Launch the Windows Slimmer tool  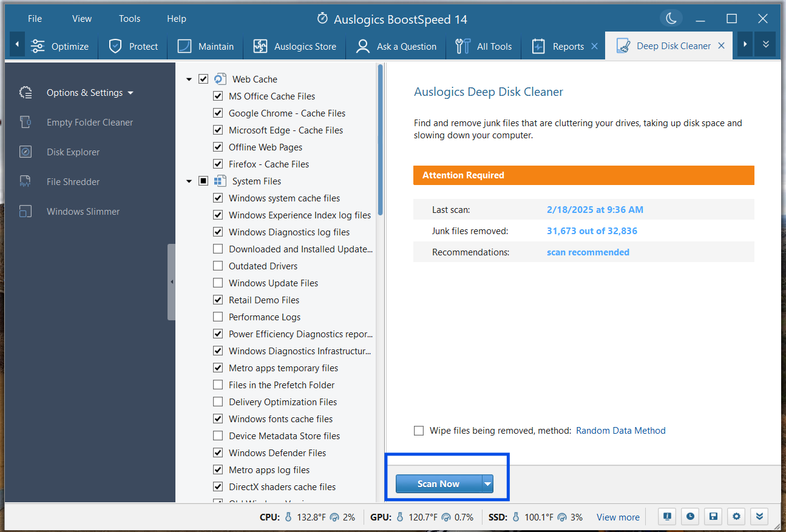click(x=83, y=211)
